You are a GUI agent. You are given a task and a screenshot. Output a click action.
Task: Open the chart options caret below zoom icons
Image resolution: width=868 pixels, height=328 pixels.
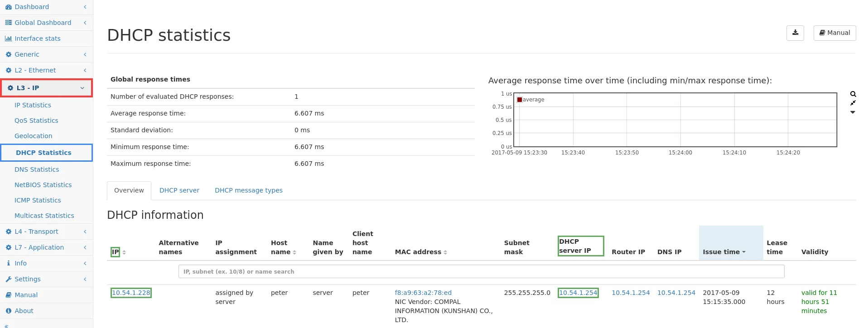(853, 112)
